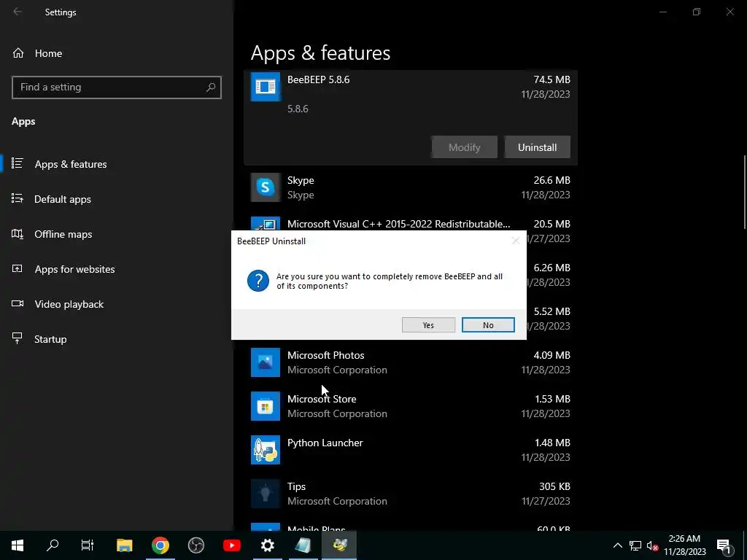Open File Explorer from taskbar
Screen dimensions: 747x560
pos(124,545)
